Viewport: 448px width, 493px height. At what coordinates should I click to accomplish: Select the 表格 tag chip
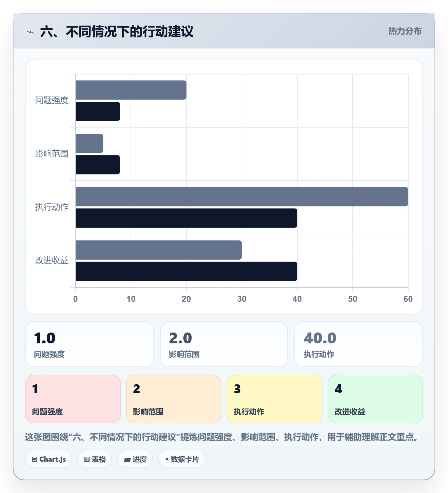tap(95, 459)
